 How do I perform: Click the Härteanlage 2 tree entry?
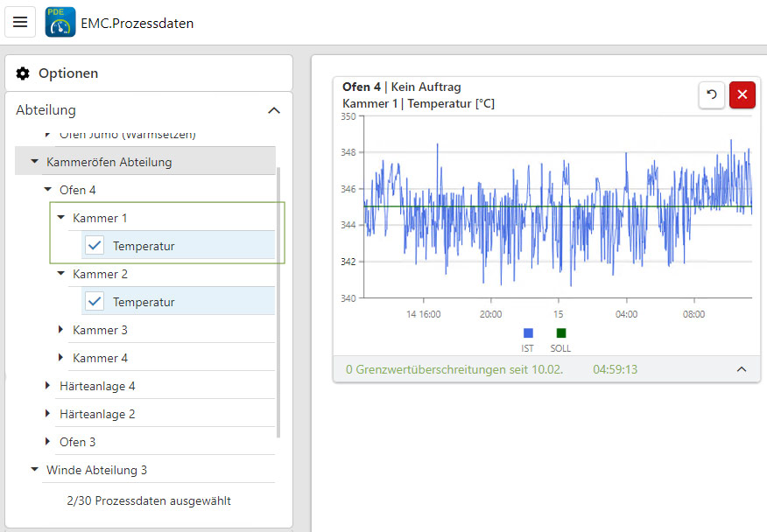97,414
